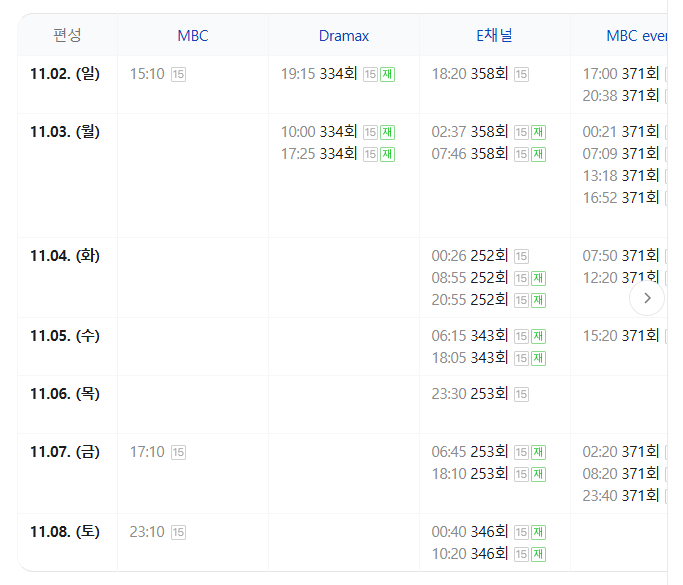Click the right arrow to scroll channels
This screenshot has height=585, width=683.
coord(647,298)
